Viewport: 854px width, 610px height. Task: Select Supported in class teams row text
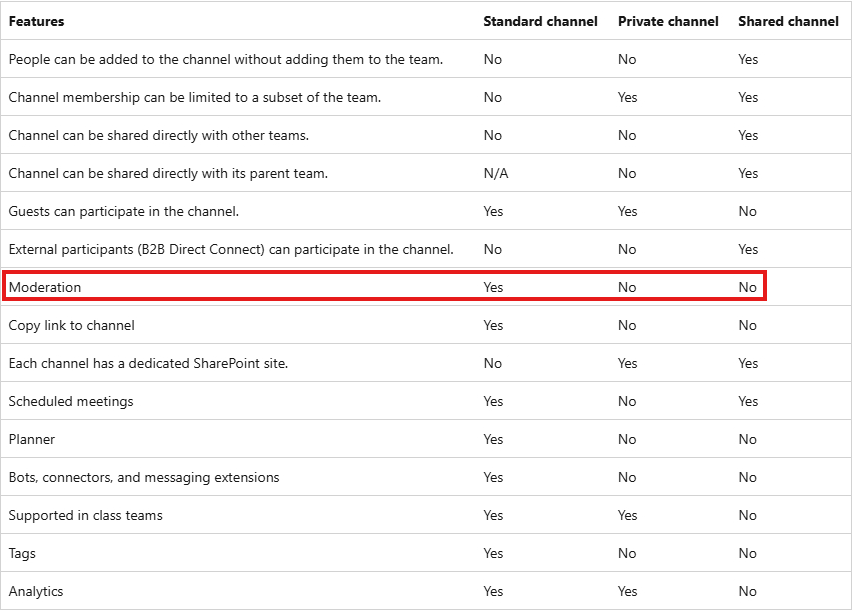[86, 515]
